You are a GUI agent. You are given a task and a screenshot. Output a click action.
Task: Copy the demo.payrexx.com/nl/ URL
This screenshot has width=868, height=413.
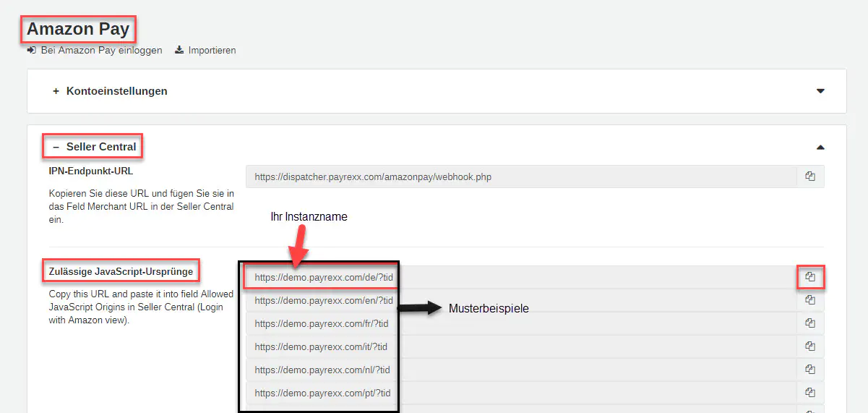pyautogui.click(x=810, y=370)
